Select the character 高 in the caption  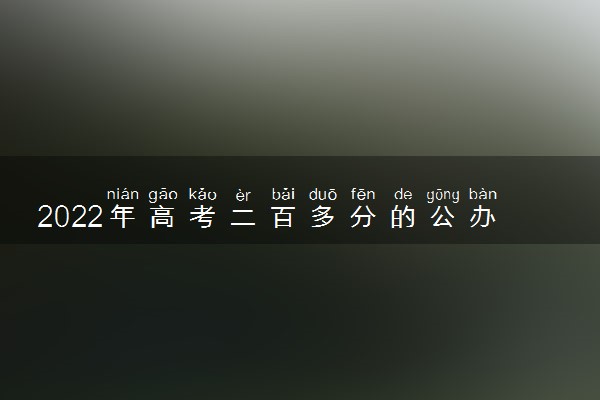click(162, 217)
